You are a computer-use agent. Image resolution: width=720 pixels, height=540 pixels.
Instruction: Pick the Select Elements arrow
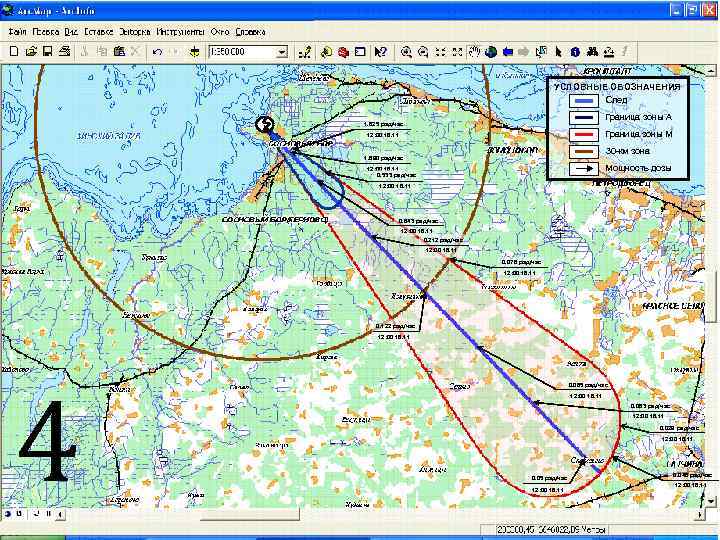point(558,52)
